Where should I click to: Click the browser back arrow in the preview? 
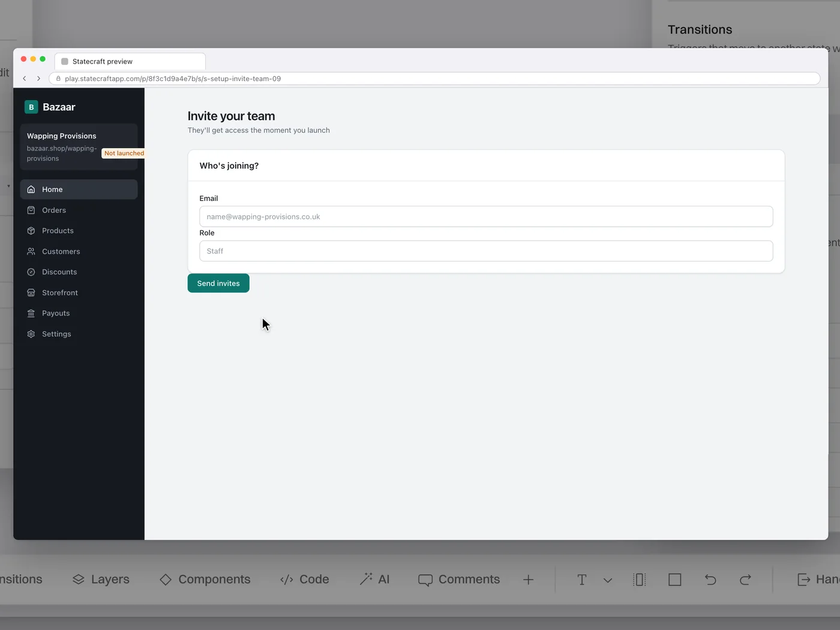(25, 79)
